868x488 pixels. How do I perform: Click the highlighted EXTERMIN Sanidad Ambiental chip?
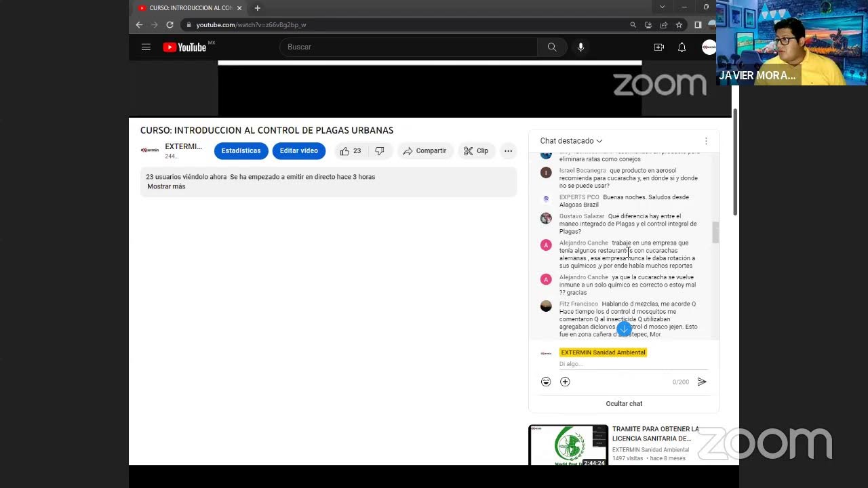point(603,352)
